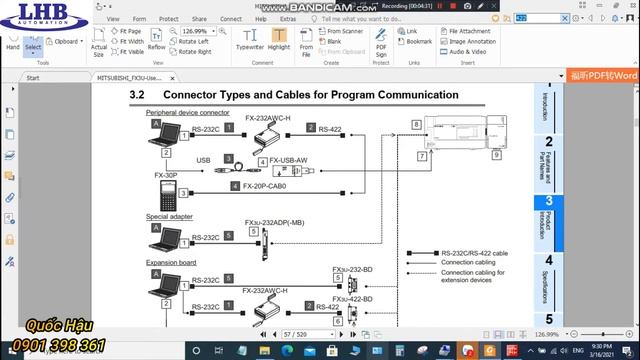Click the PDF to Word orange banner
This screenshot has height=360, width=640.
click(x=603, y=76)
